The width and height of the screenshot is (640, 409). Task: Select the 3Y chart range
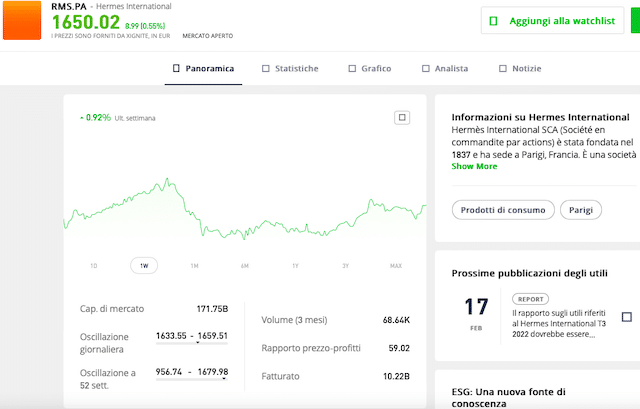pos(345,266)
